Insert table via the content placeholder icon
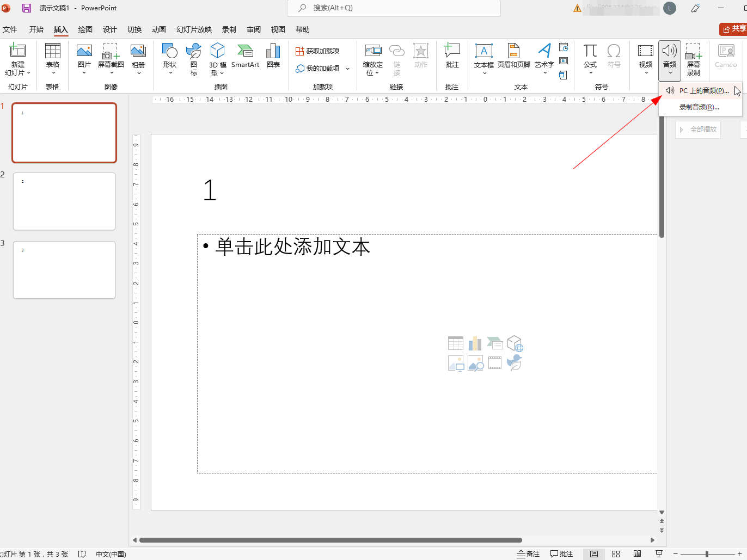The image size is (747, 560). click(456, 343)
